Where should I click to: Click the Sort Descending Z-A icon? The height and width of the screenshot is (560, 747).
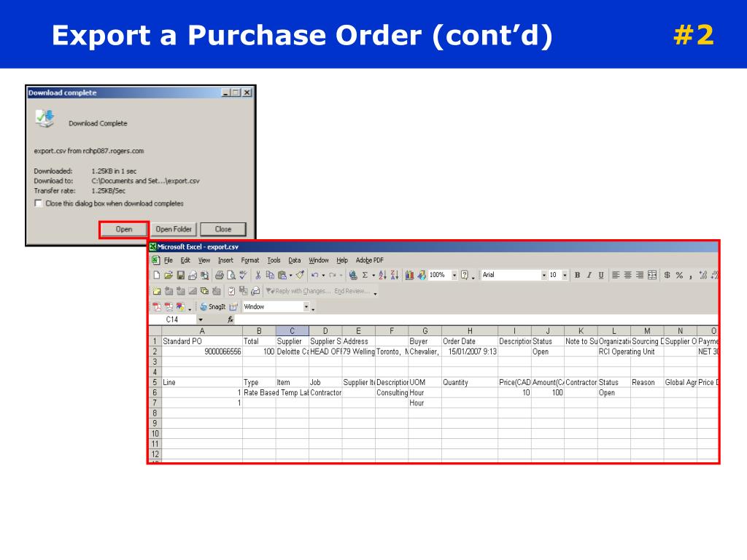point(395,275)
